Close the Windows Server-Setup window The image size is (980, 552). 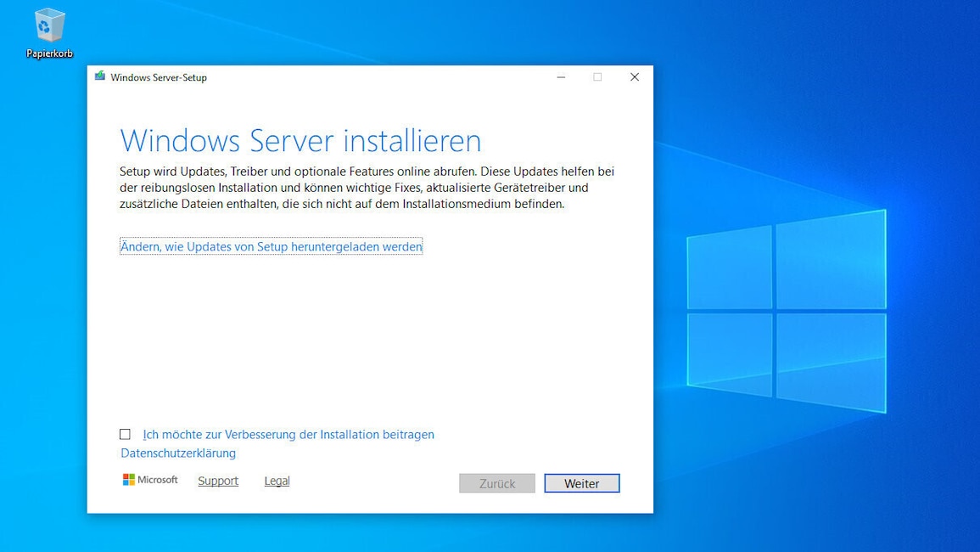tap(635, 77)
